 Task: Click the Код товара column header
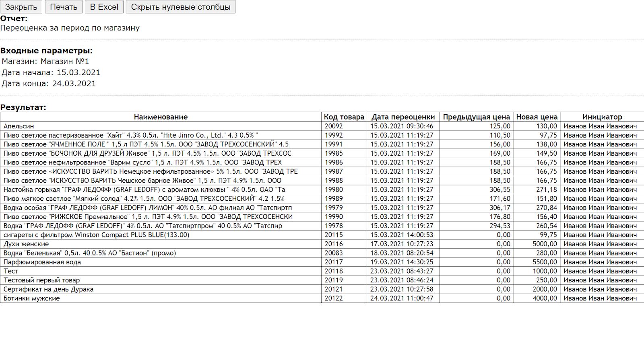(344, 117)
